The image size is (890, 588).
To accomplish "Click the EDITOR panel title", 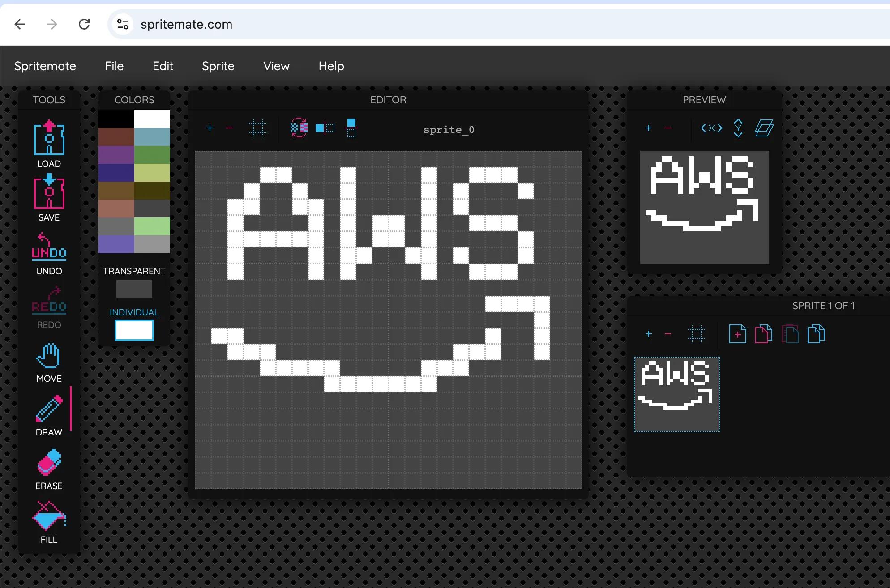I will 388,100.
